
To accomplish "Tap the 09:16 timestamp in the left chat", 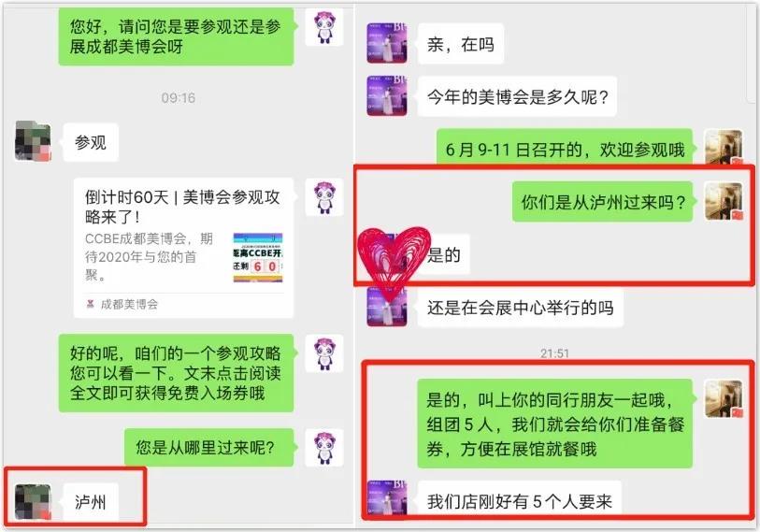I will (x=178, y=98).
